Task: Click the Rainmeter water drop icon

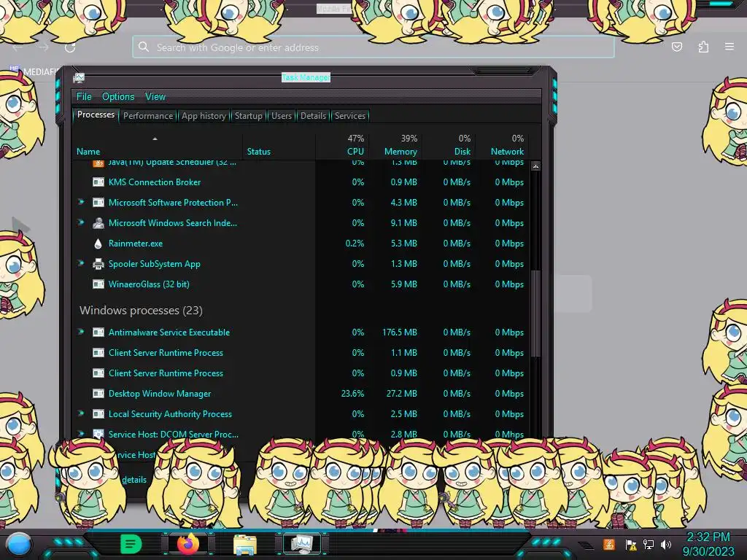Action: tap(98, 244)
